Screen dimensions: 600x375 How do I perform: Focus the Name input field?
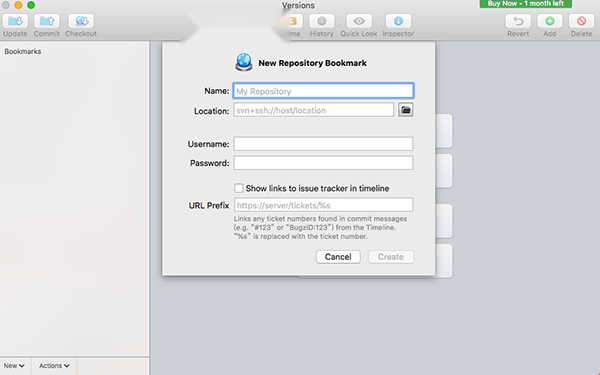pos(323,91)
